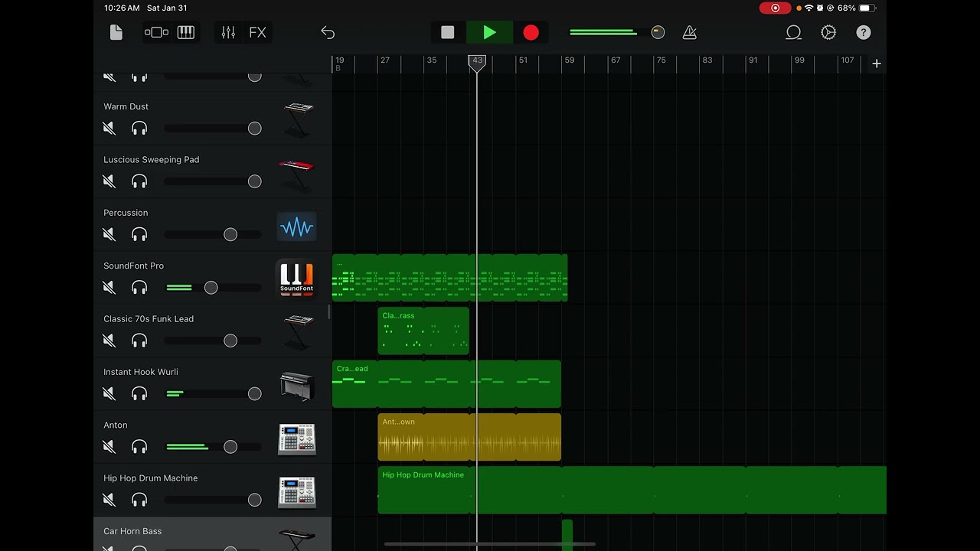Open My Songs document browser
This screenshot has width=980, height=551.
(116, 32)
